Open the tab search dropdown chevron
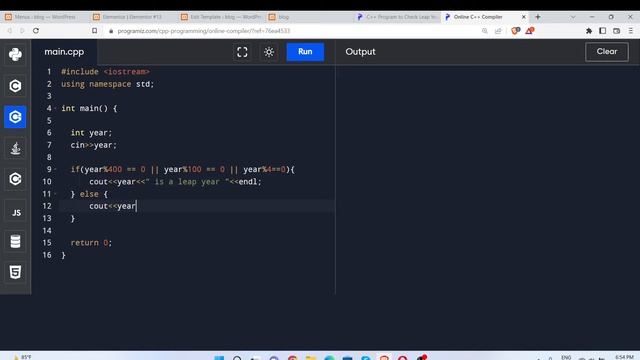The height and width of the screenshot is (360, 640). point(573,17)
